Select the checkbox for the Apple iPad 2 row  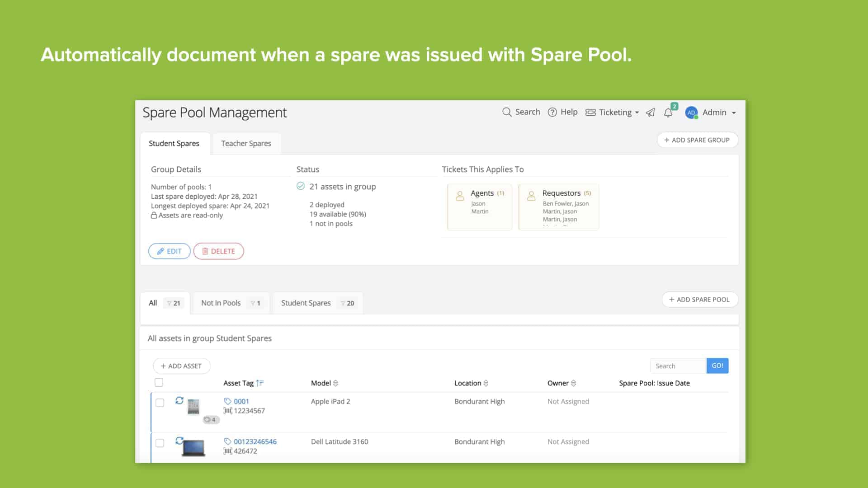tap(160, 403)
